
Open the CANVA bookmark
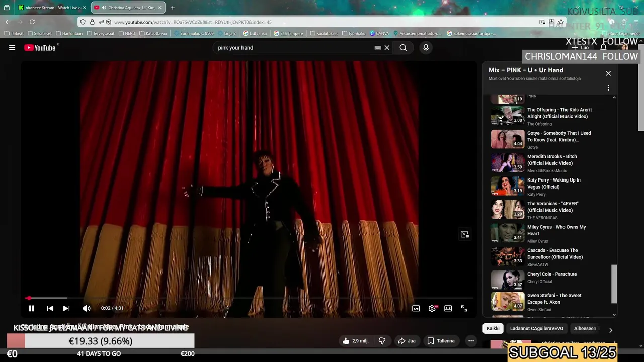(x=379, y=33)
